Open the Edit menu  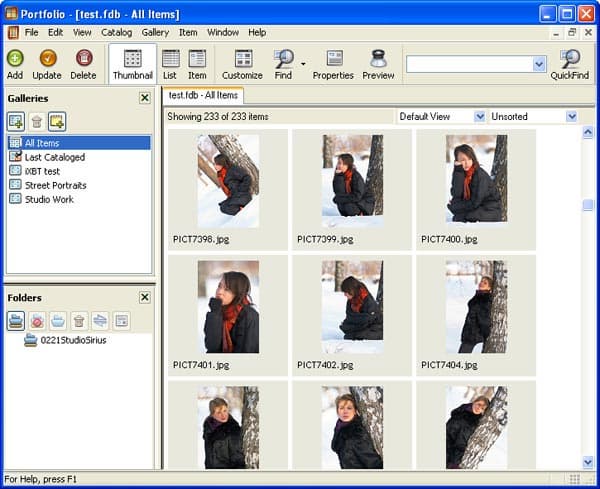pos(55,33)
